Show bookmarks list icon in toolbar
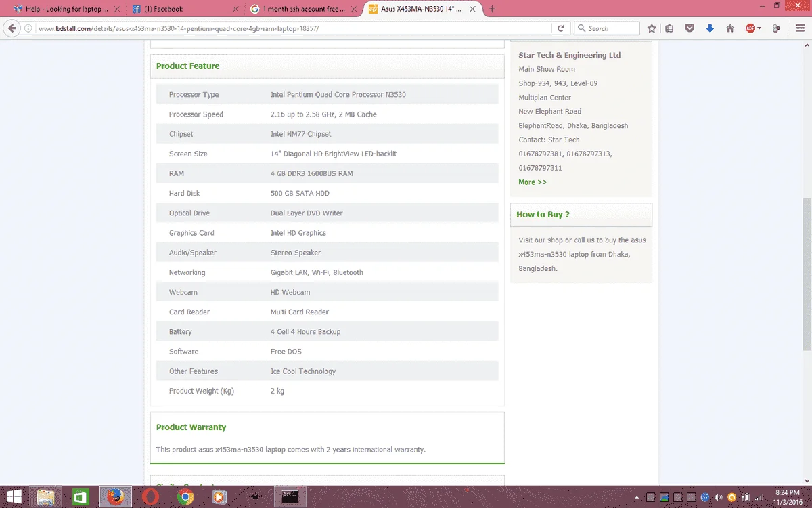 click(x=669, y=28)
